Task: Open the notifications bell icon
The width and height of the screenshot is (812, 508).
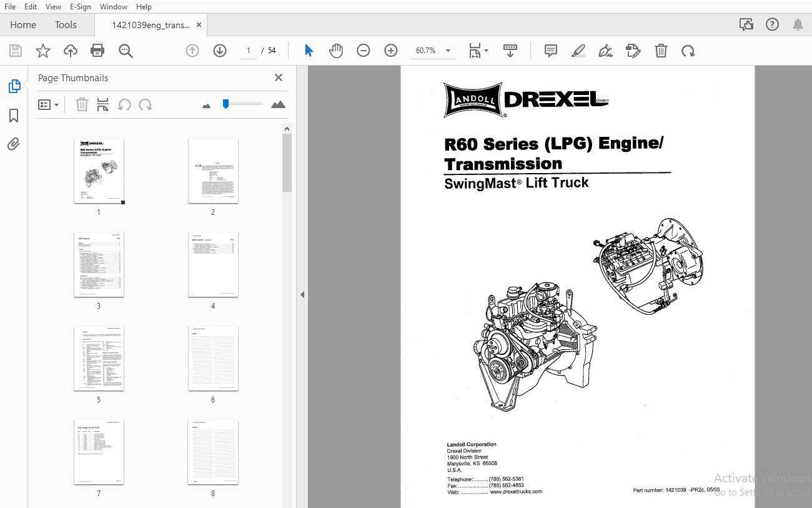Action: pos(798,25)
